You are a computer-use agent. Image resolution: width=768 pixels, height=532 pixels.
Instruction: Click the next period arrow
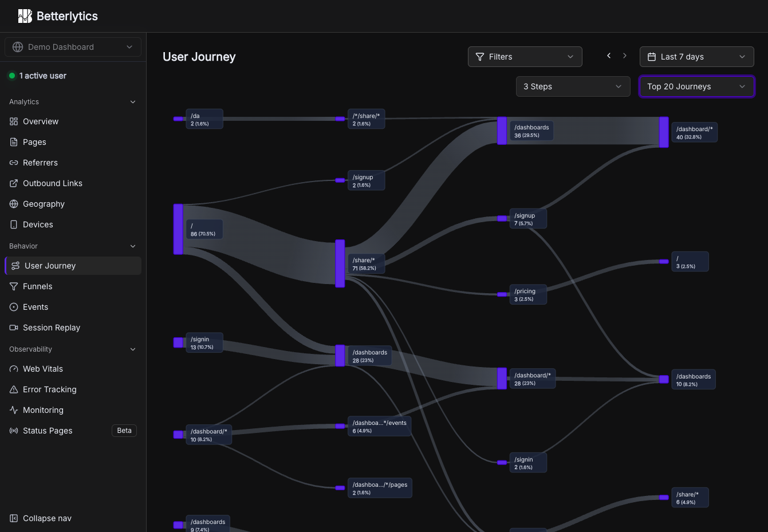[x=625, y=56]
